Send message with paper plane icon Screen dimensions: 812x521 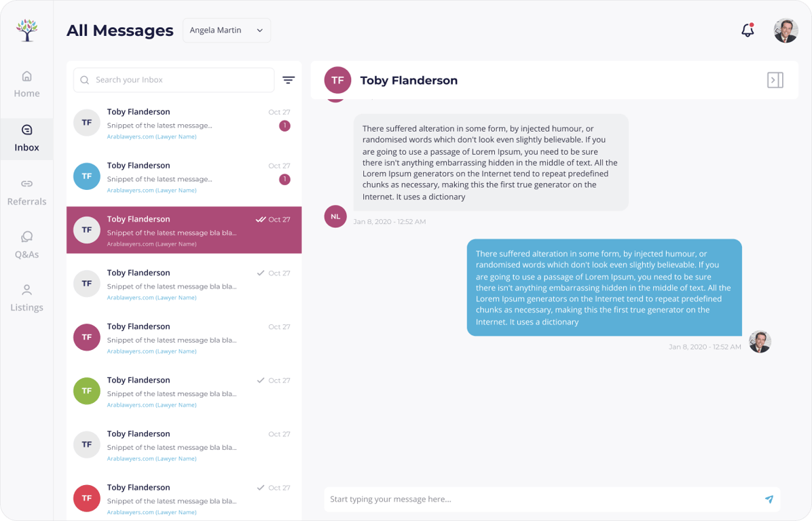tap(769, 499)
